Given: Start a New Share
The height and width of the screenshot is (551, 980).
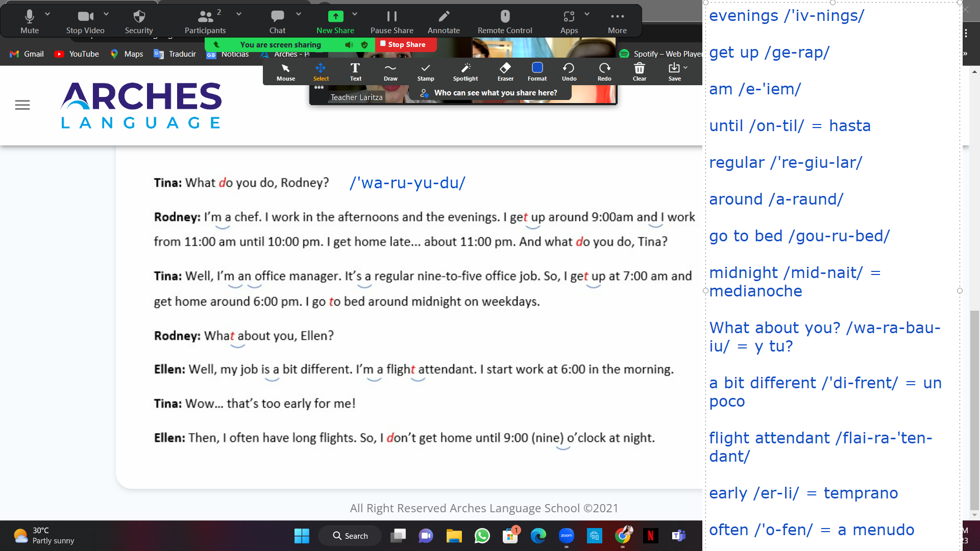Looking at the screenshot, I should pyautogui.click(x=335, y=21).
